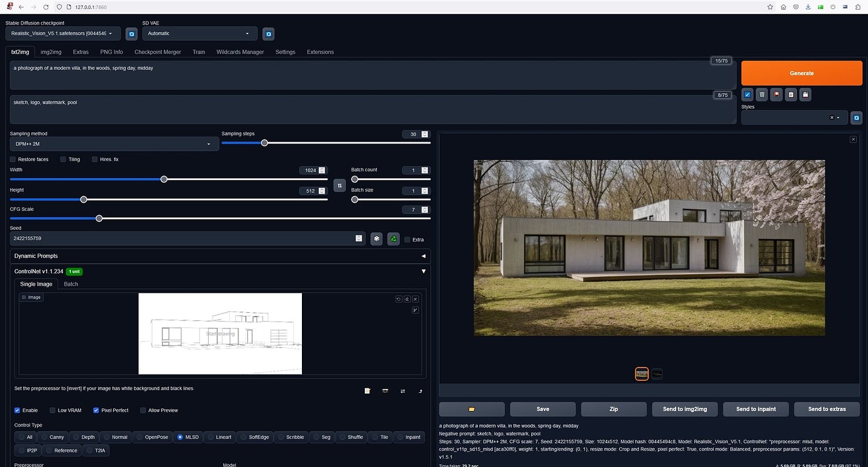The image size is (868, 467).
Task: Reuse last seed via green recycle icon
Action: pyautogui.click(x=393, y=239)
